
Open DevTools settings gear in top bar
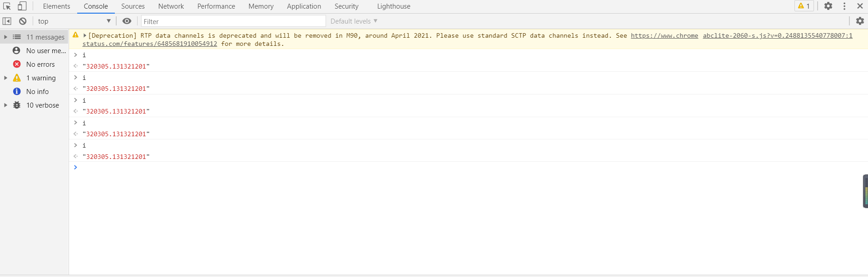829,6
